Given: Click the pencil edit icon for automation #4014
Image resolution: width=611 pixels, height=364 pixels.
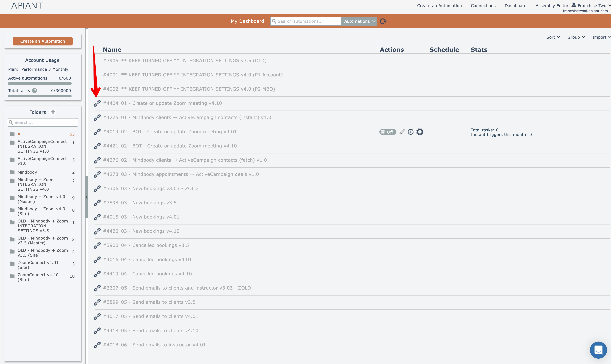Looking at the screenshot, I should point(402,132).
